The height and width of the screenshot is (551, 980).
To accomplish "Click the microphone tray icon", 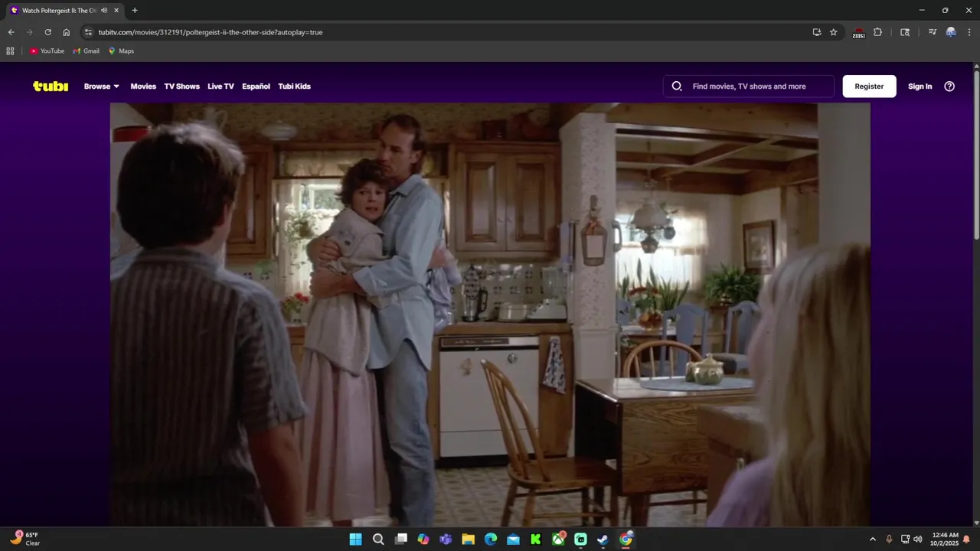I will click(x=889, y=540).
